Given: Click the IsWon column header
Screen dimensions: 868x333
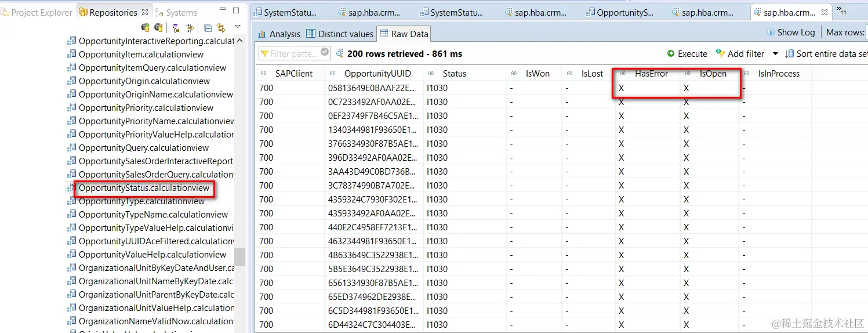Looking at the screenshot, I should [x=533, y=74].
